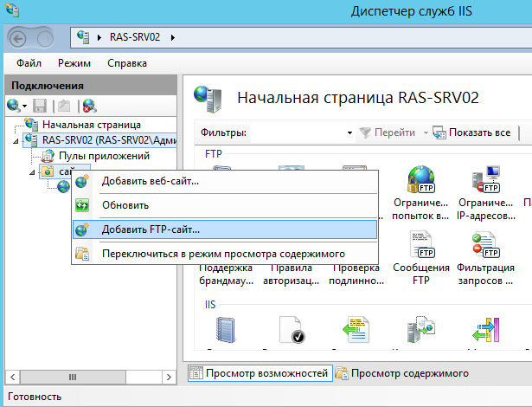This screenshot has width=532, height=407.
Task: Click the Перейти filter button
Action: click(388, 132)
